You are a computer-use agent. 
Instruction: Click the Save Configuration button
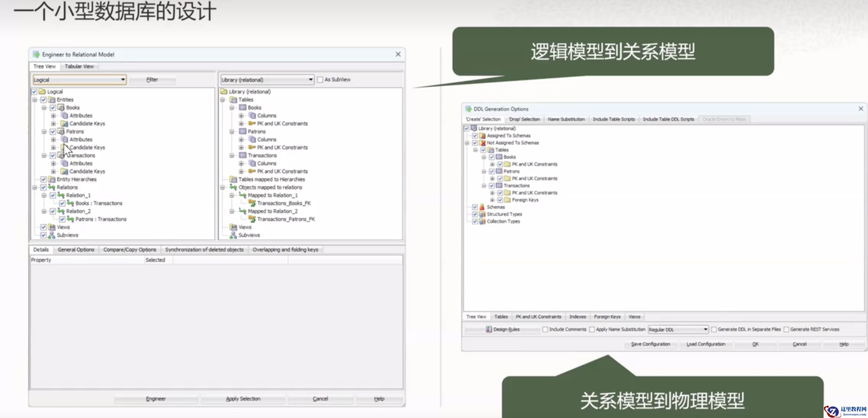tap(650, 344)
